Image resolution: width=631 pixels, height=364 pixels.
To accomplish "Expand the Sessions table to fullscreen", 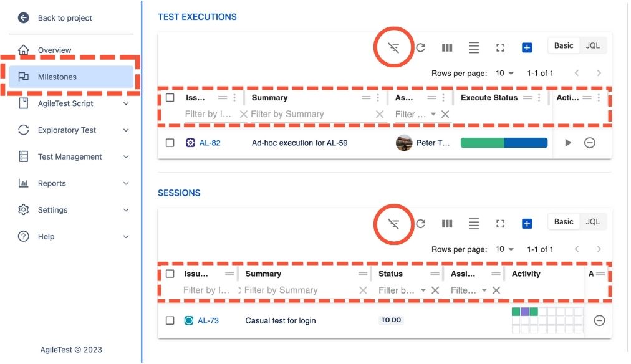I will tap(500, 223).
